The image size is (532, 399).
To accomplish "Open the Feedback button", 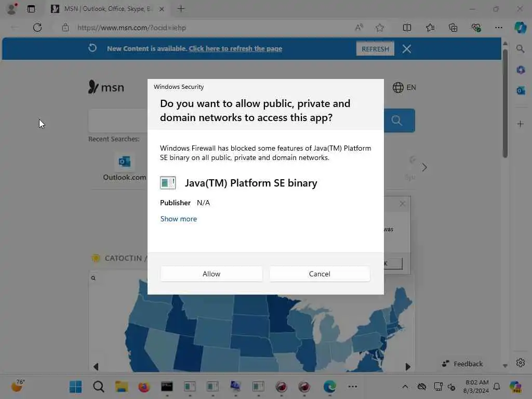I will (x=462, y=364).
